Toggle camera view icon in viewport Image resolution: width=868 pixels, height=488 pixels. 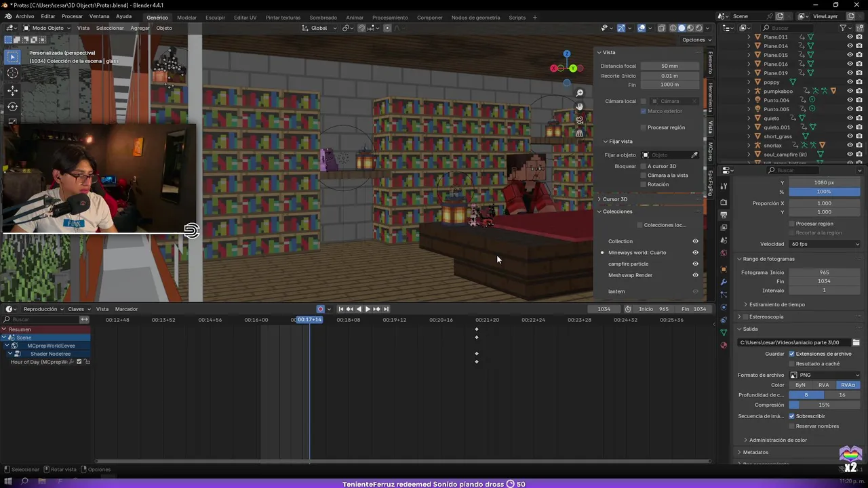click(x=580, y=120)
